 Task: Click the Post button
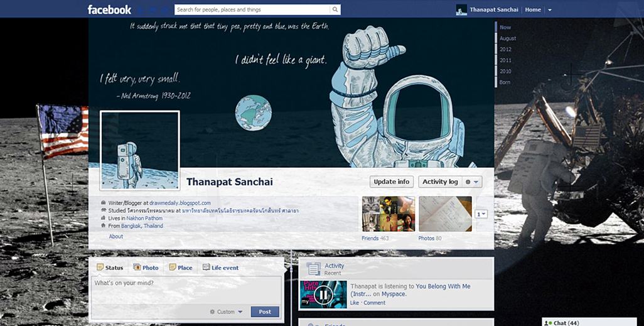coord(265,312)
